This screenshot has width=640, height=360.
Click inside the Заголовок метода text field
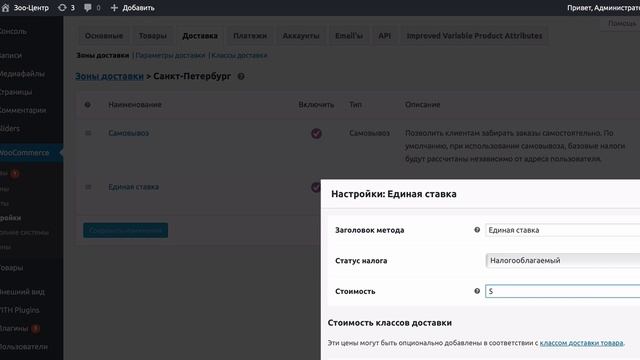coord(562,230)
